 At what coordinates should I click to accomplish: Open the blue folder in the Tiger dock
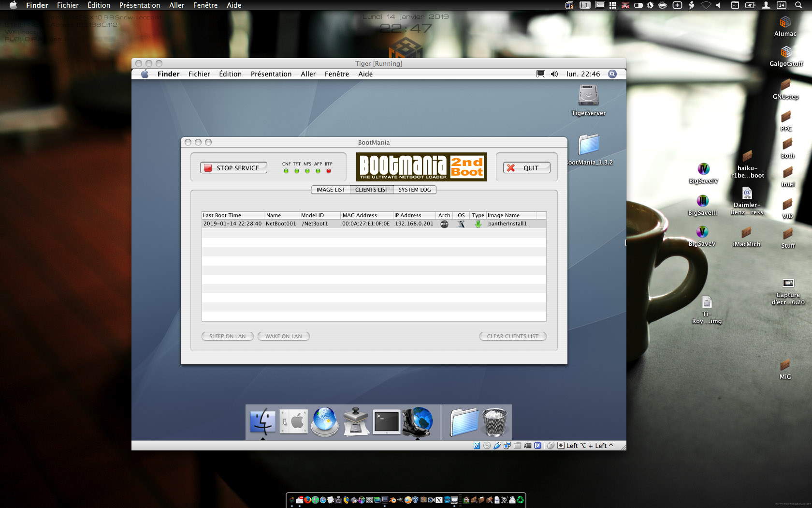pyautogui.click(x=464, y=422)
